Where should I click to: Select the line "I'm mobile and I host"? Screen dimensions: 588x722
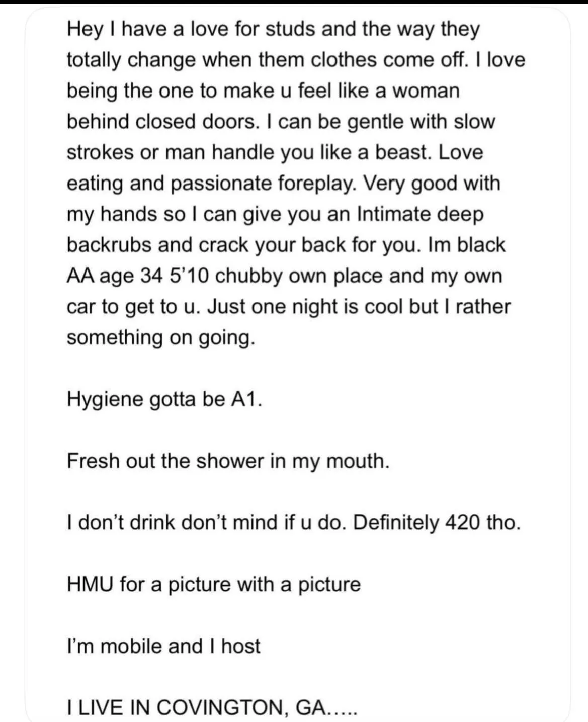(x=163, y=646)
